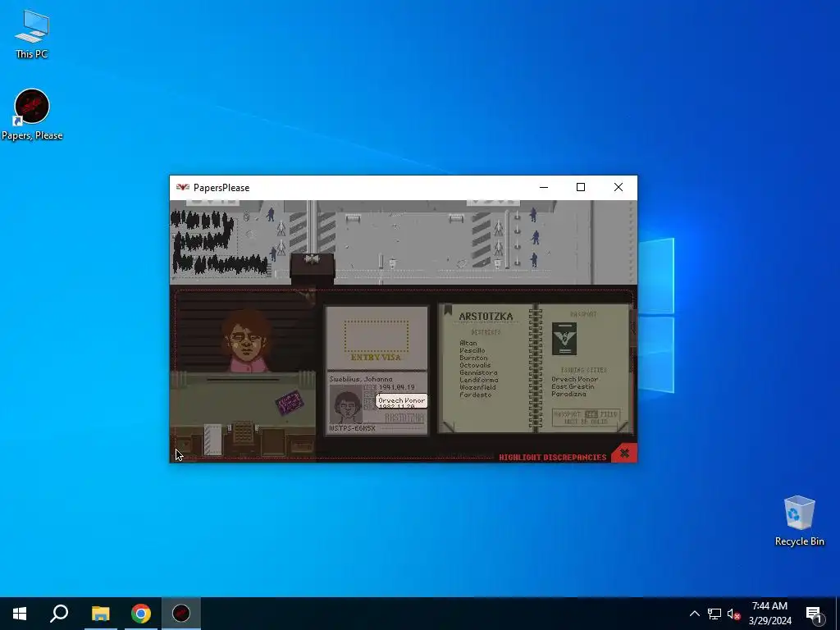This screenshot has width=840, height=630.
Task: Click the Lendiforma district in rulebook
Action: click(478, 380)
